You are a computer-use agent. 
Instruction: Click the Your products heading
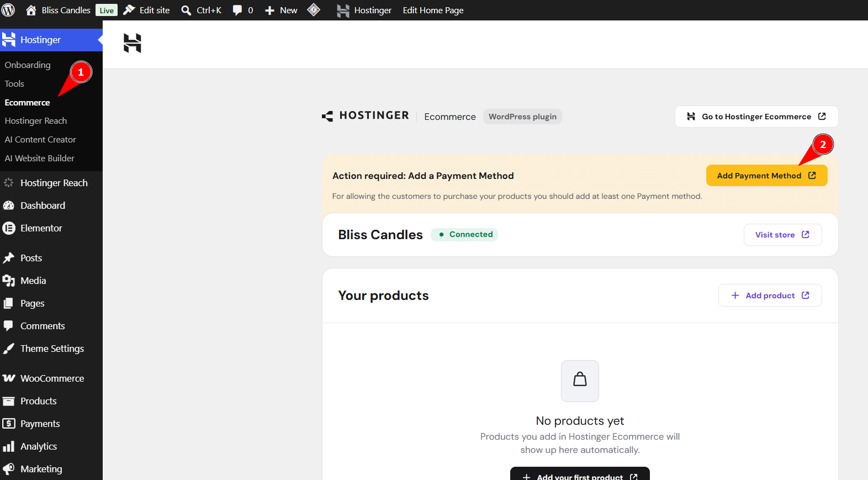coord(383,296)
